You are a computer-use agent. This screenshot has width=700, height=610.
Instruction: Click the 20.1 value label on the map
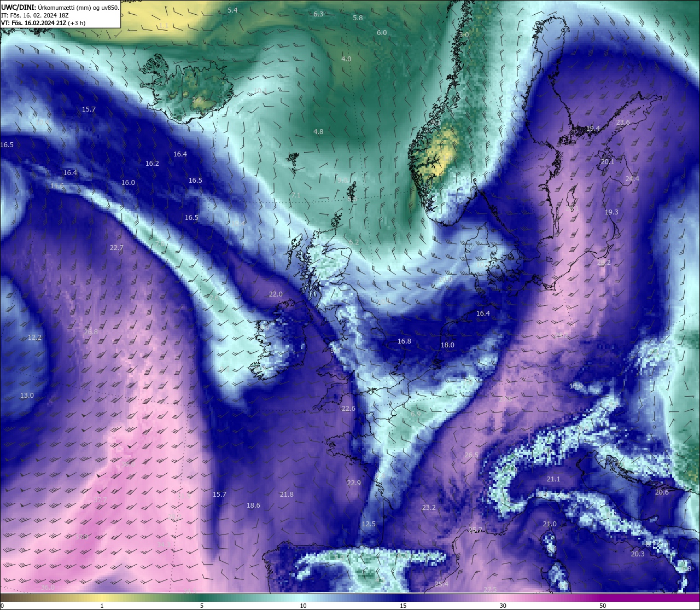(x=608, y=162)
